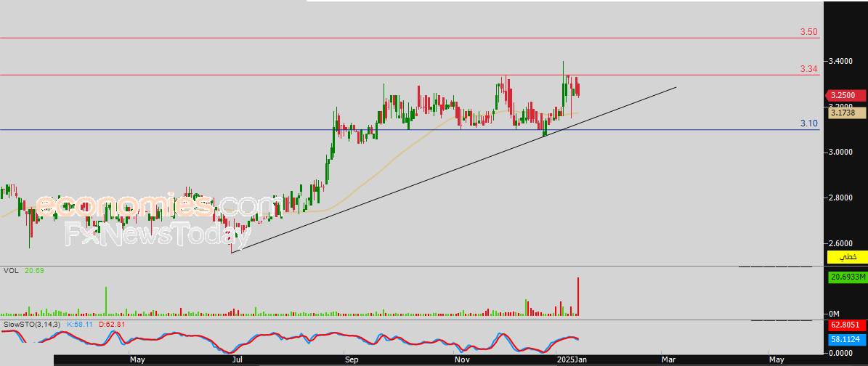The height and width of the screenshot is (366, 868).
Task: Click the 2025Jan label on time axis
Action: pos(571,360)
